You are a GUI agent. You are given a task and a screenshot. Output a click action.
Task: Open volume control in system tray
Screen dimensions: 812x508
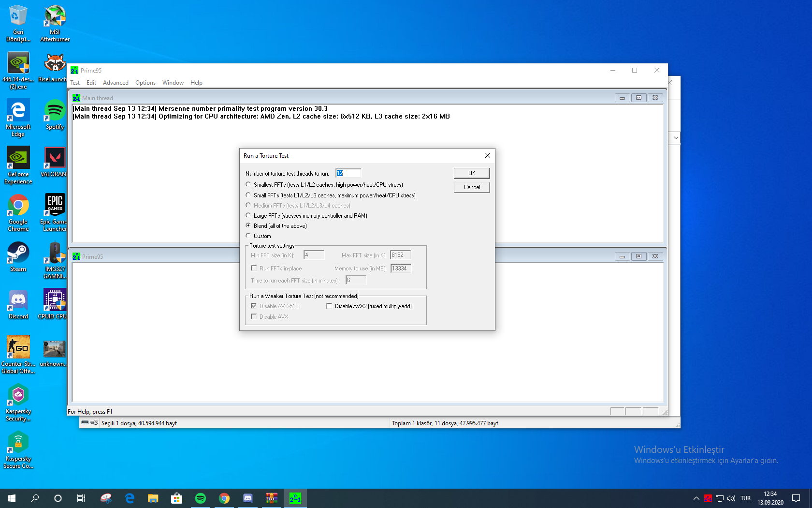731,498
